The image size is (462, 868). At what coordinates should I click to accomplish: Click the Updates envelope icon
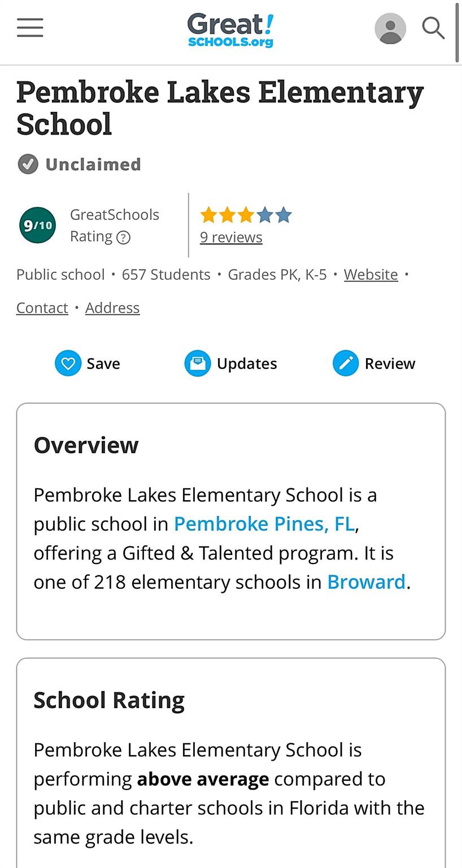198,363
